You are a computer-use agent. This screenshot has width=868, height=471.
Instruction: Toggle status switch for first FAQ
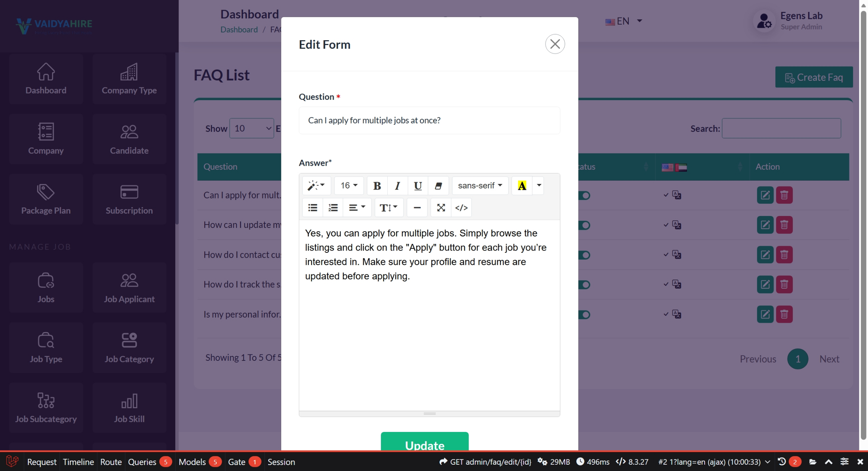coord(584,195)
